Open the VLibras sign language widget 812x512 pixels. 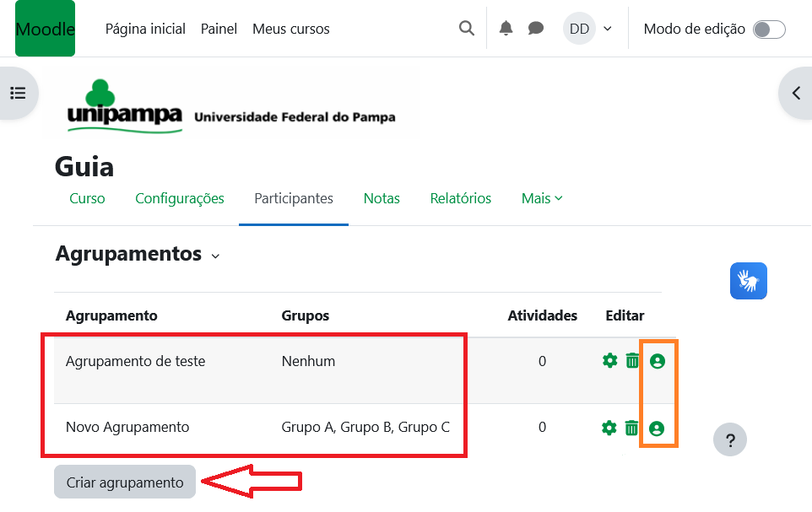[748, 281]
